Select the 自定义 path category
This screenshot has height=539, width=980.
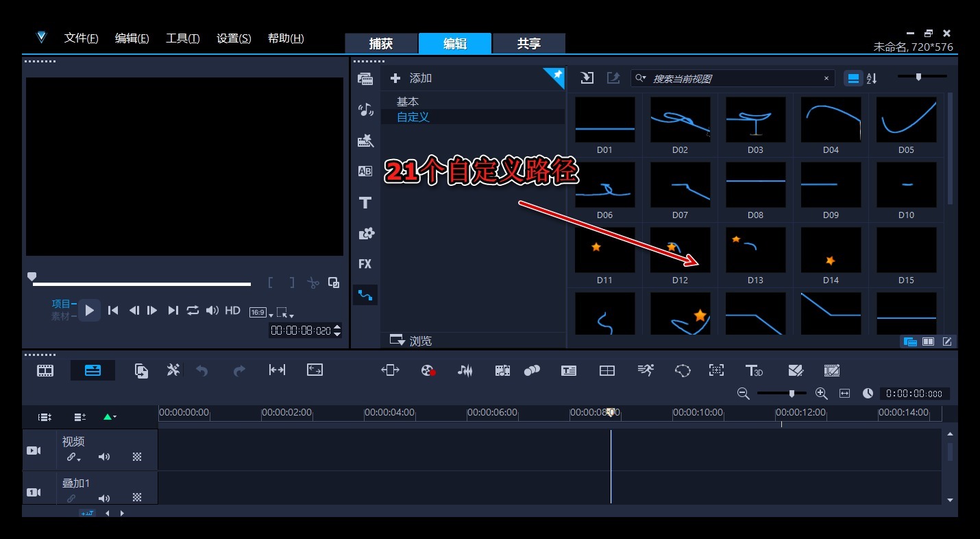[x=413, y=117]
